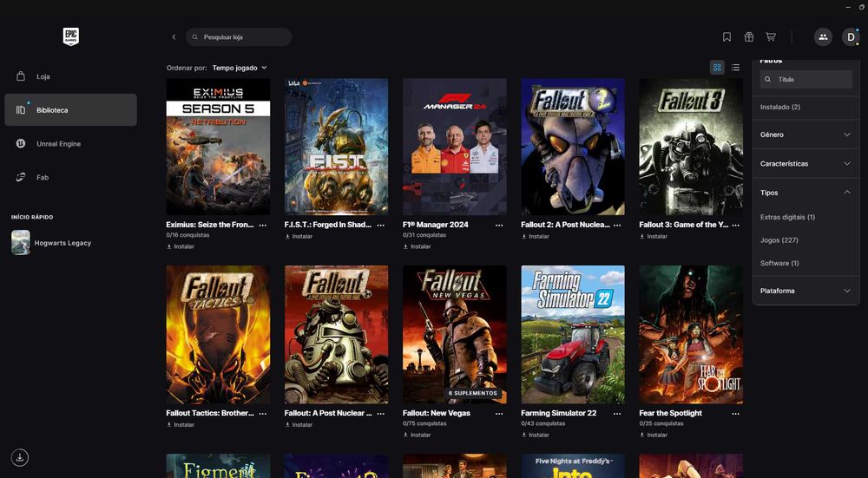This screenshot has height=478, width=868.
Task: Open the D profile avatar menu
Action: [x=851, y=37]
